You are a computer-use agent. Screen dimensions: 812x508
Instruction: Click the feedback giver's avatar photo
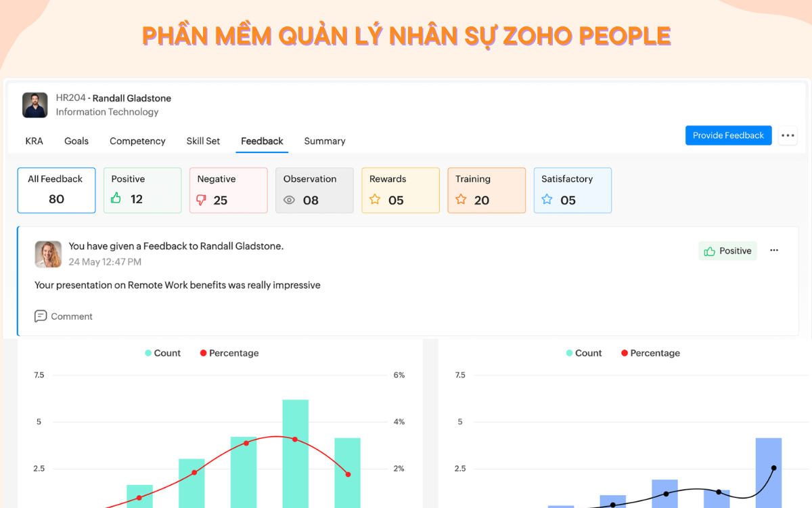tap(48, 254)
